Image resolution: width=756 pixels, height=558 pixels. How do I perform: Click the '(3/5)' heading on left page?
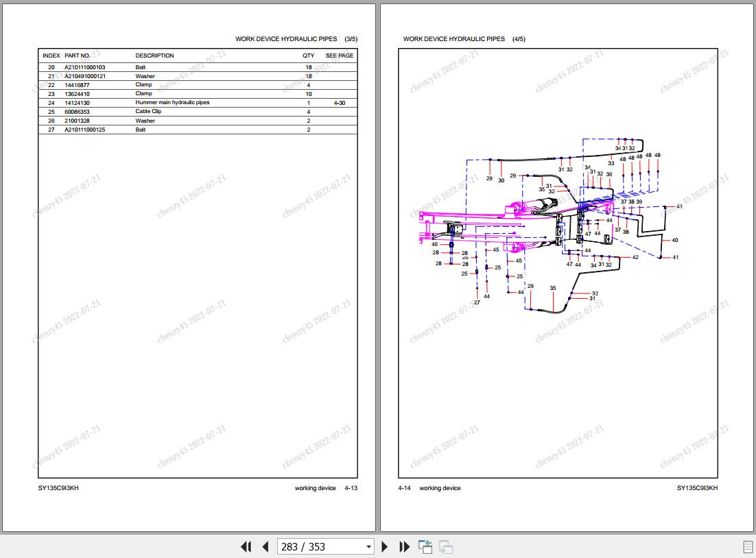tap(351, 39)
